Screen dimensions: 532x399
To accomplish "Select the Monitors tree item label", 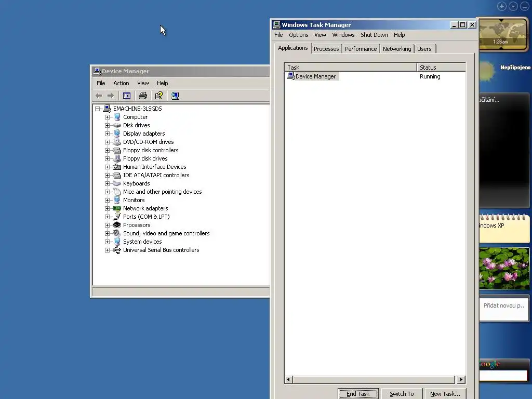I will click(134, 200).
